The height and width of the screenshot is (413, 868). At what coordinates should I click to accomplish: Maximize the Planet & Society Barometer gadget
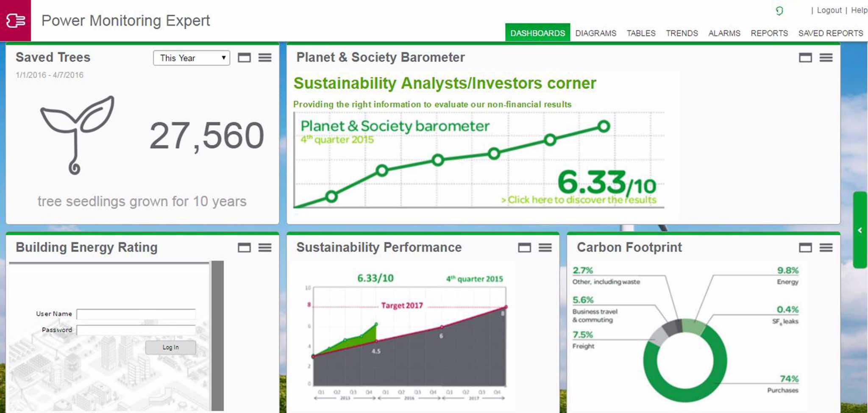coord(805,58)
